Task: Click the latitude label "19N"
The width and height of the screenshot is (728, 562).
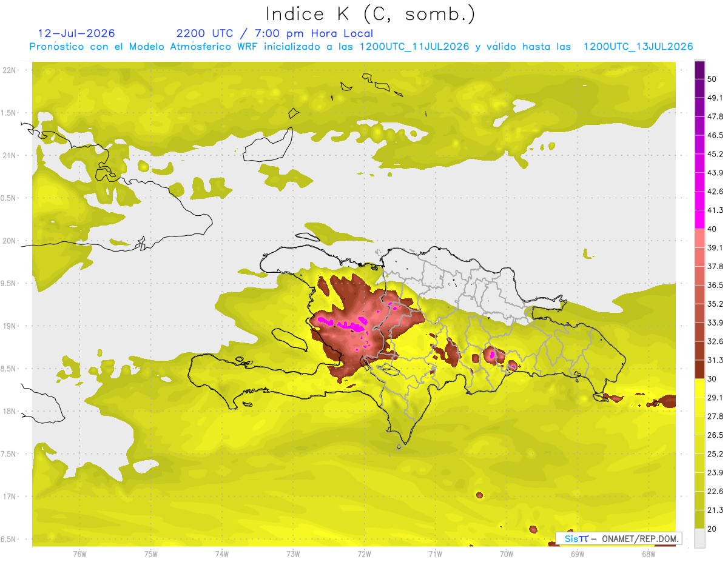Action: click(10, 326)
